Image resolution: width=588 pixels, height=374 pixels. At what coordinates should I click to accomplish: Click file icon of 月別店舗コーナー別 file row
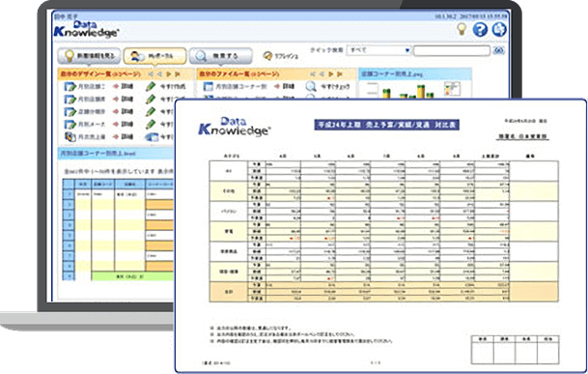pos(209,86)
